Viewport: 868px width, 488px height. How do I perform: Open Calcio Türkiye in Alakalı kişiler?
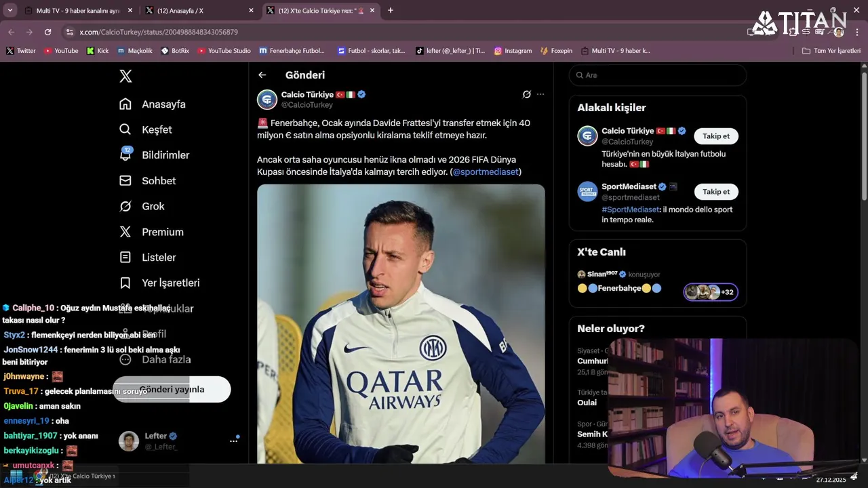627,131
